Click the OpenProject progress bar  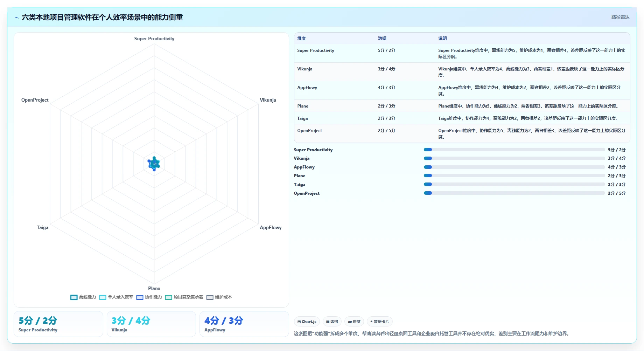point(514,193)
